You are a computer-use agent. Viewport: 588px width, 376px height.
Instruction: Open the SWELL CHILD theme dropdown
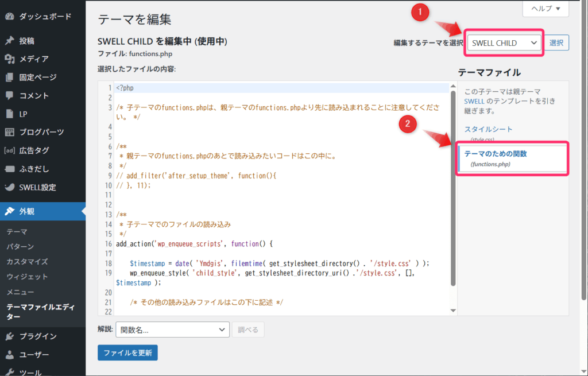coord(504,42)
